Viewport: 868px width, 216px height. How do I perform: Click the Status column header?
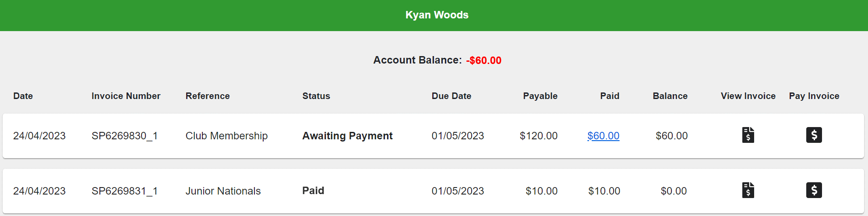(316, 96)
